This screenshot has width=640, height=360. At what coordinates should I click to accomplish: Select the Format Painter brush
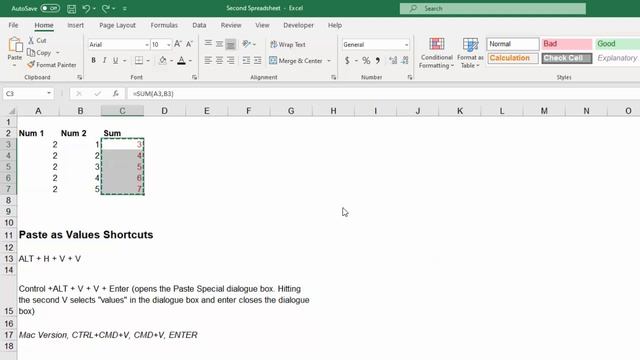[x=31, y=64]
